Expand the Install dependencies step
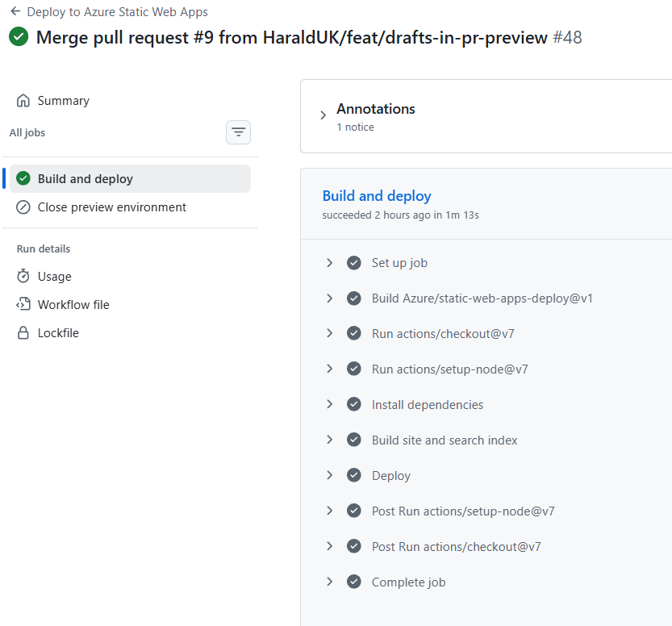The image size is (672, 626). (x=329, y=404)
